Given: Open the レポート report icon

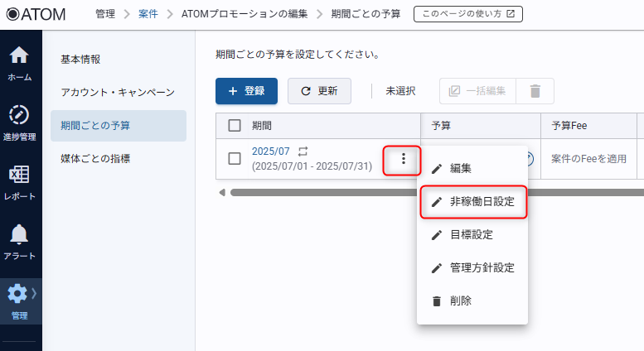Looking at the screenshot, I should click(x=20, y=175).
